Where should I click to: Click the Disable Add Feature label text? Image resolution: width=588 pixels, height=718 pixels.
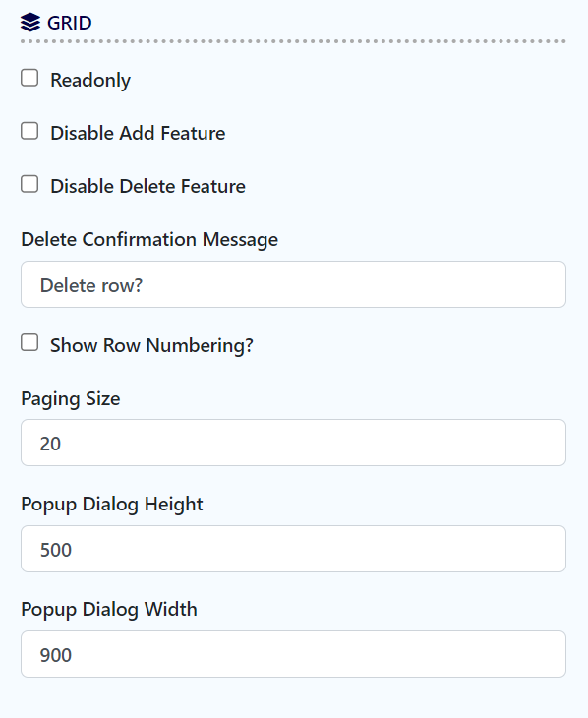[138, 133]
